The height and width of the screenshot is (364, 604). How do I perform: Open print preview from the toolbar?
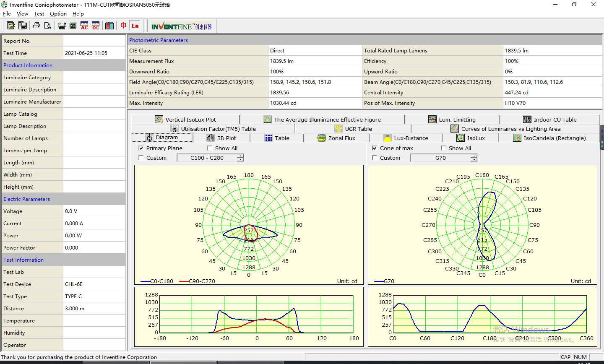pos(48,26)
